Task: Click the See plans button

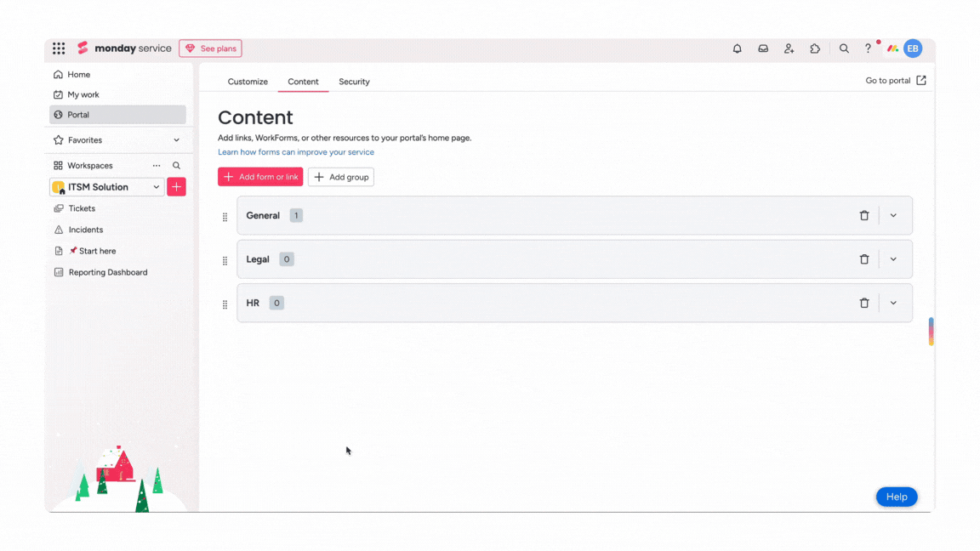Action: (x=210, y=48)
